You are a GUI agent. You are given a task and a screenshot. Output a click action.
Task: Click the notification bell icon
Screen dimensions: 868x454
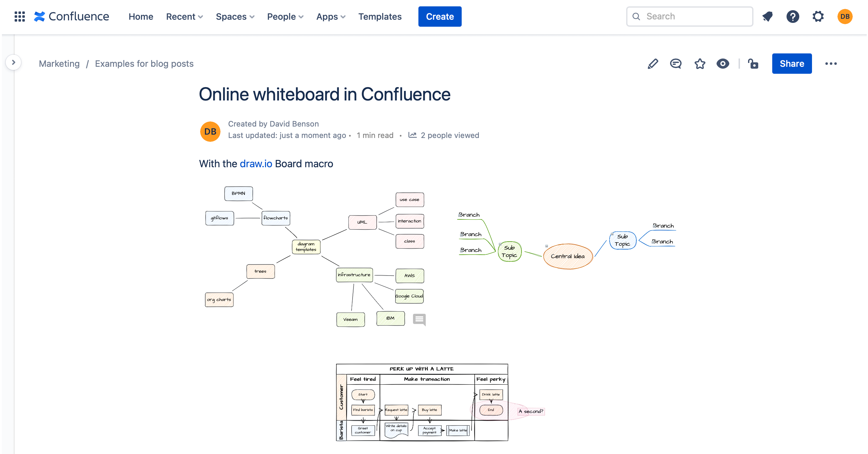769,16
